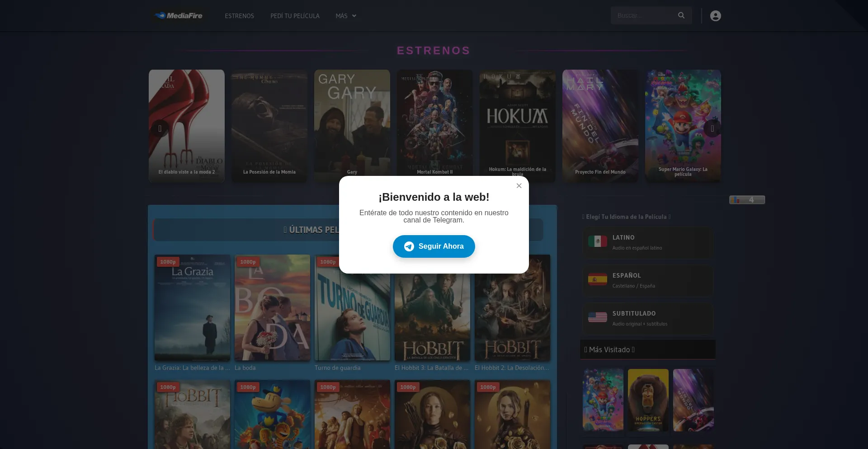This screenshot has height=449, width=868.
Task: Open the ESTRENOS menu item
Action: coord(239,16)
